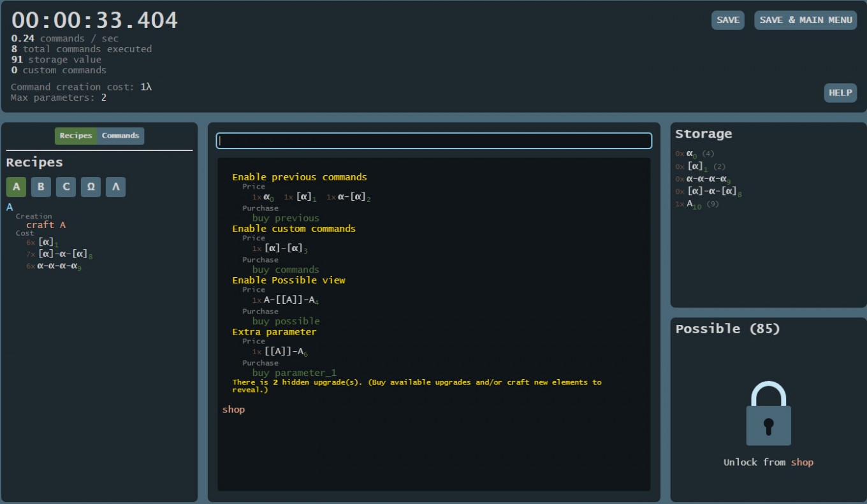
Task: Switch to the Commands tab
Action: (120, 136)
